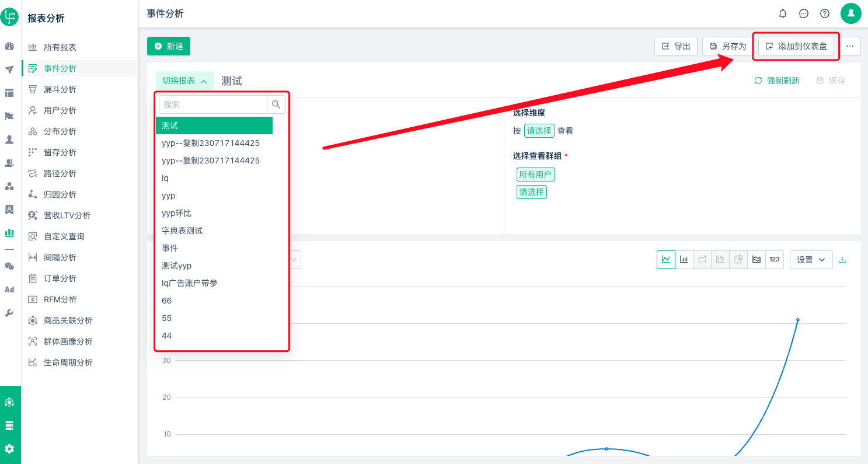Select report 44 in dropdown list
Screen dimensions: 868x464
click(214, 336)
